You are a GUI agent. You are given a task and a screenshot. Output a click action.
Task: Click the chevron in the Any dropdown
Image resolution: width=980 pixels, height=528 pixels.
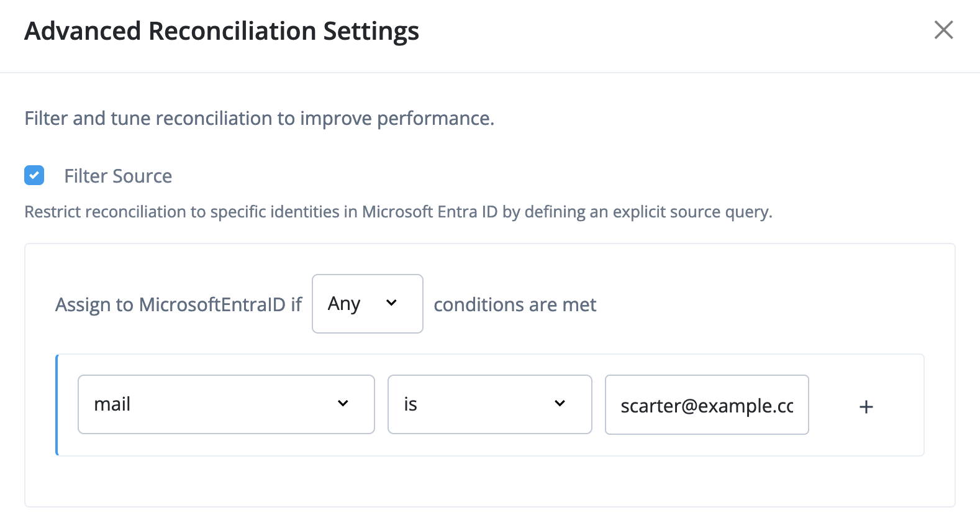(391, 303)
